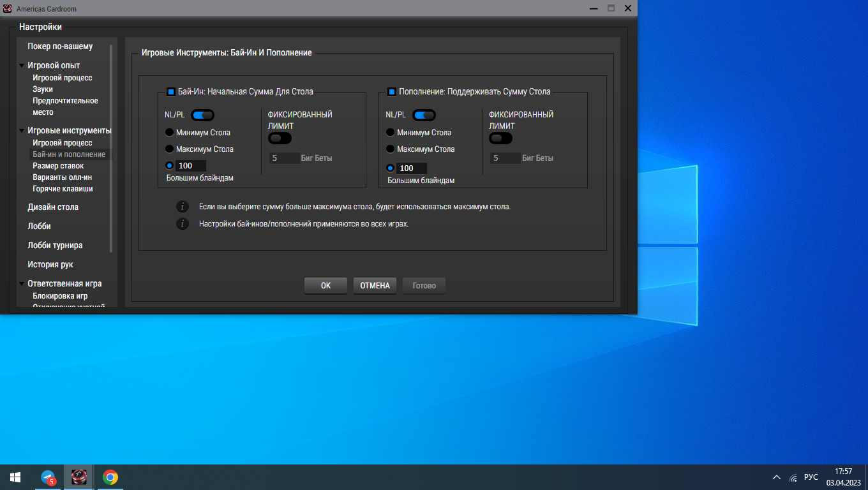Screen dimensions: 868x490
Task: Enable Фиксированный лимит toggle in Пополнение
Action: coord(500,138)
